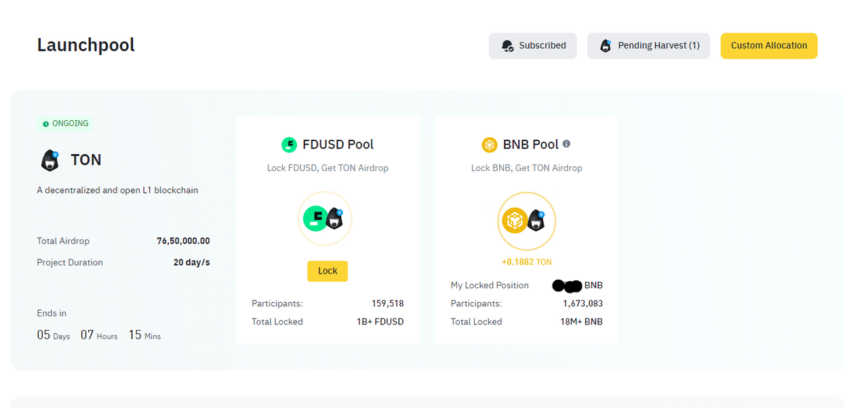This screenshot has width=868, height=408.
Task: Click the Total Airdrop value 76,50,000.00
Action: [183, 241]
